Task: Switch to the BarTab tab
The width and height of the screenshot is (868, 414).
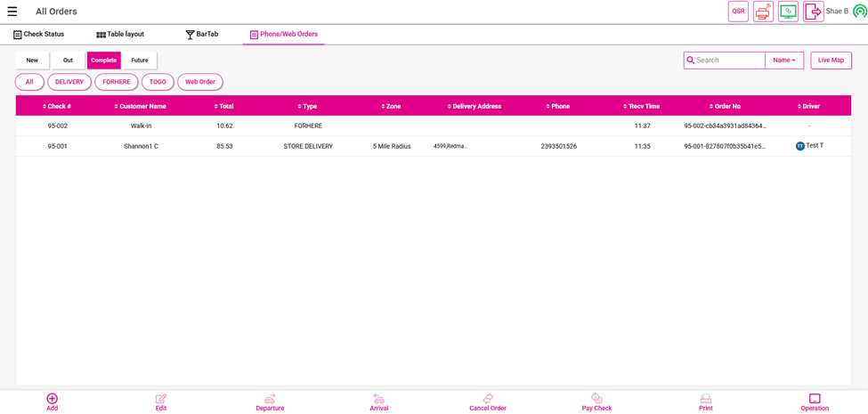Action: [201, 35]
